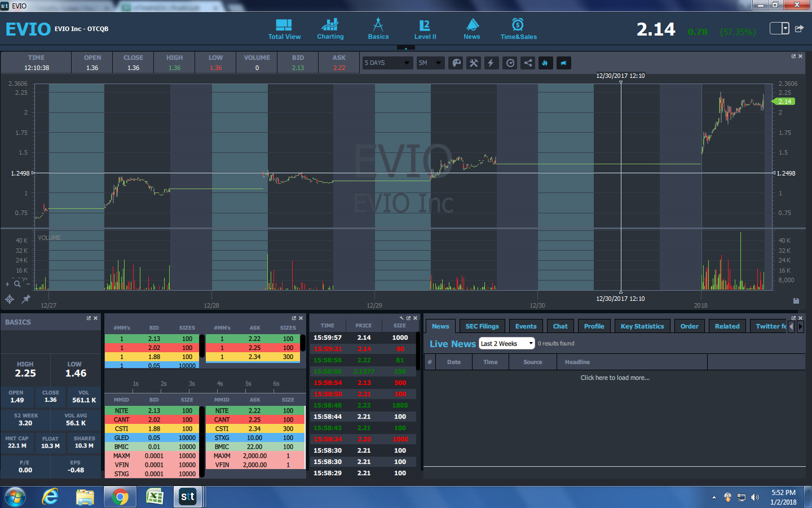812x508 pixels.
Task: Pop out the chart panel
Action: click(x=793, y=56)
